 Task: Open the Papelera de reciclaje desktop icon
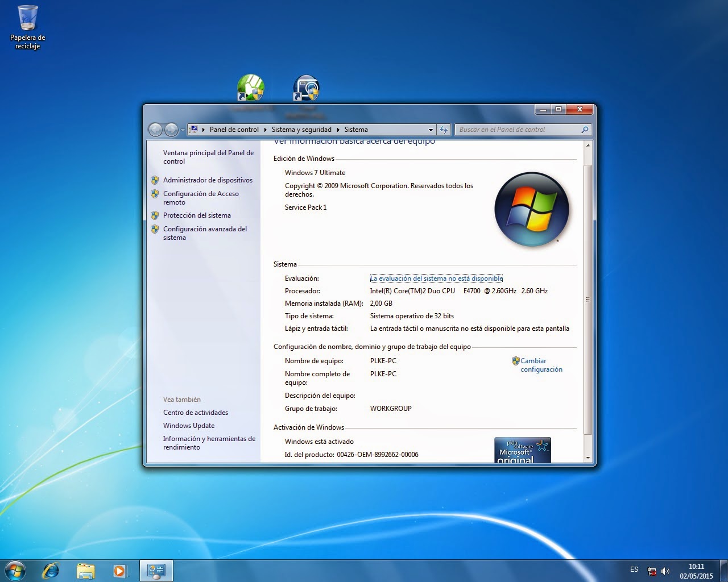(x=27, y=27)
